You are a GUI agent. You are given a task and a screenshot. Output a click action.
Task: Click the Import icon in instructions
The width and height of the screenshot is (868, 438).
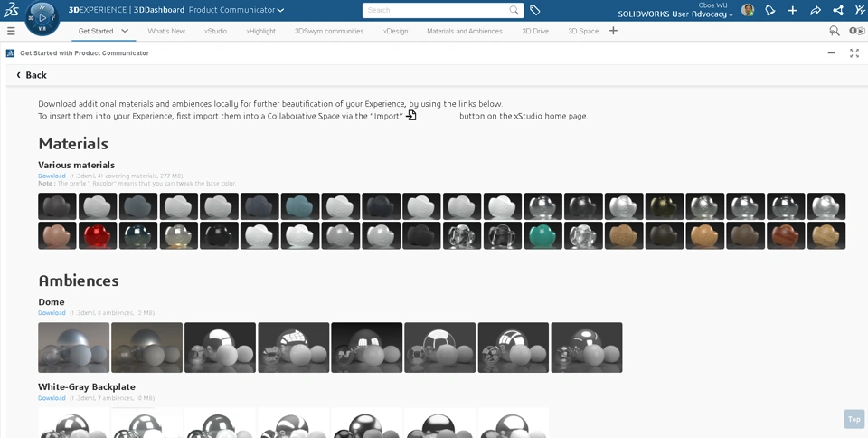click(x=411, y=115)
